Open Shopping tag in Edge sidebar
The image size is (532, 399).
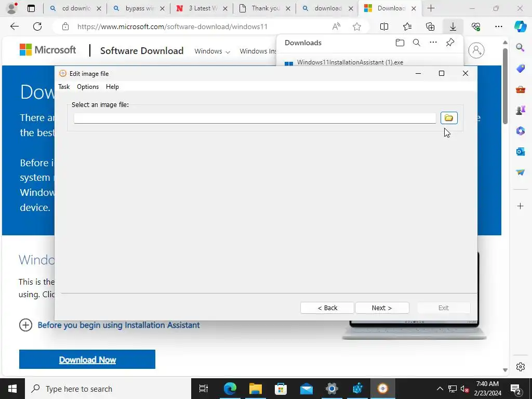point(520,68)
